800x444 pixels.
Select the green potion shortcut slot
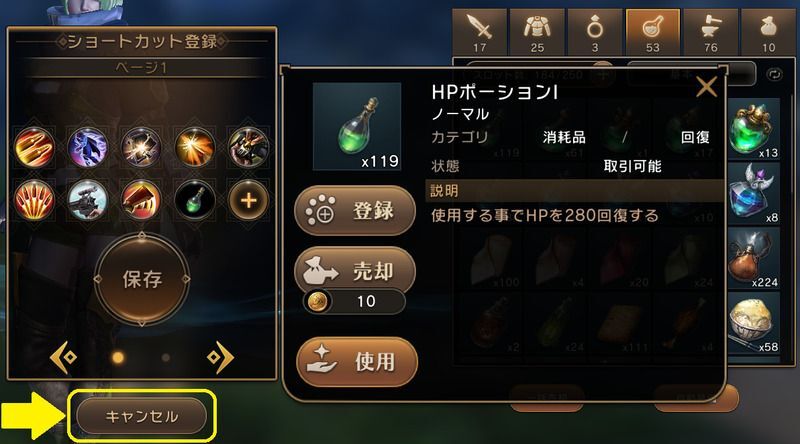(195, 200)
